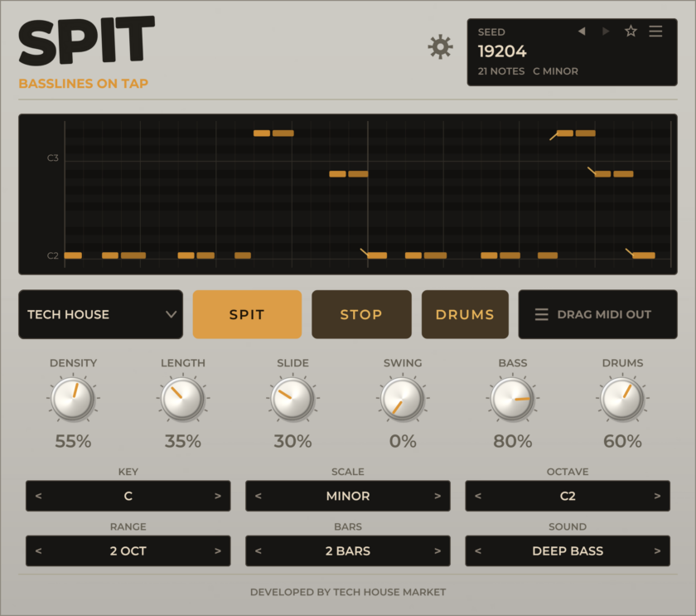Increase Range with right arrow
Image resolution: width=696 pixels, height=616 pixels.
pyautogui.click(x=217, y=551)
